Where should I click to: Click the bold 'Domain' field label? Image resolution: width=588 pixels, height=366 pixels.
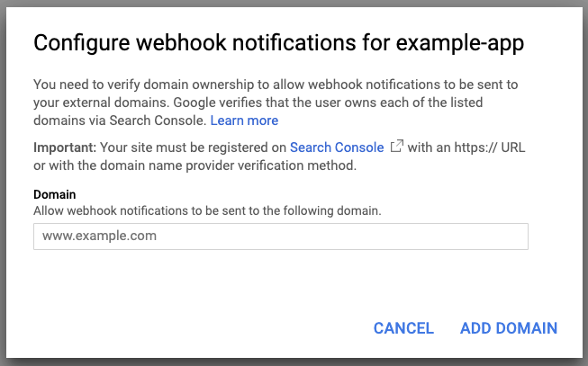tap(54, 194)
